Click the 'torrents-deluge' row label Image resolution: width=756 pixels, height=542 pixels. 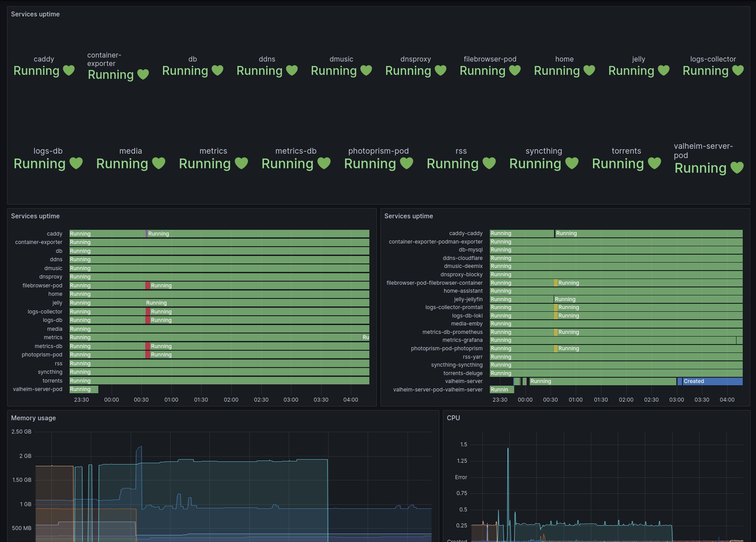click(x=463, y=373)
